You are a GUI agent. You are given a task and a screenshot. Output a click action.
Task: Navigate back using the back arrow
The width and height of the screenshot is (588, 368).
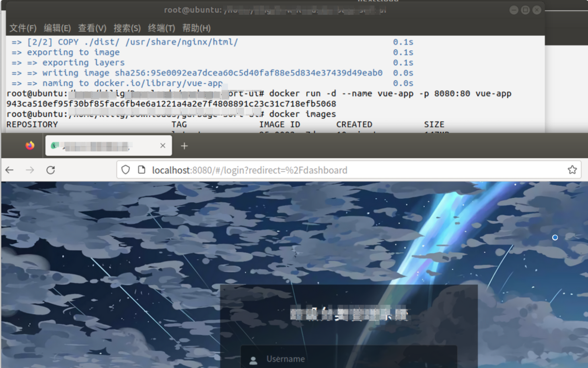pos(9,170)
